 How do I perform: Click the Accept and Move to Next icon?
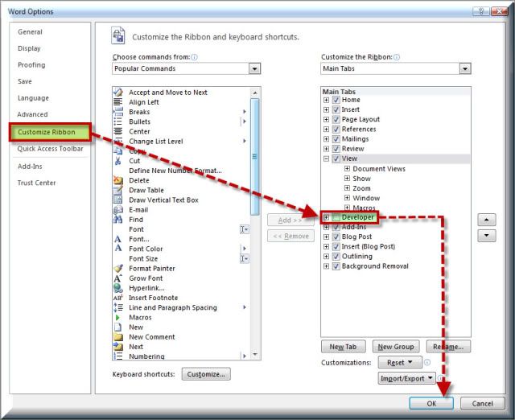point(118,93)
